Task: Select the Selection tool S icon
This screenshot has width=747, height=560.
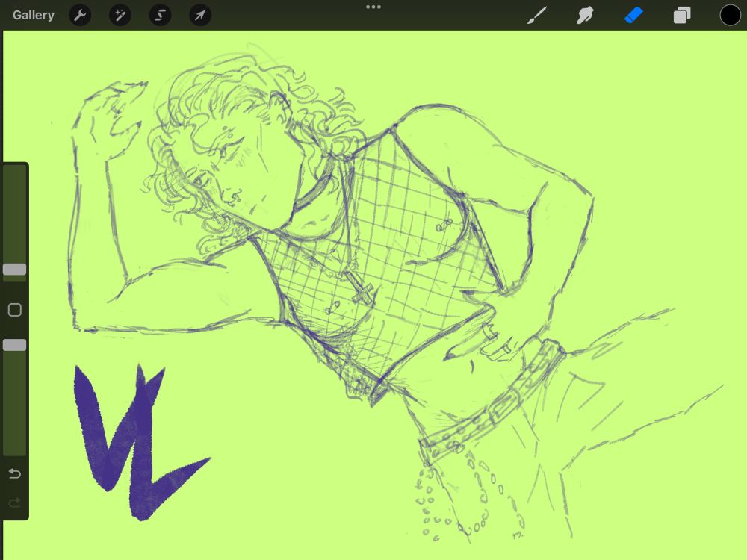Action: (x=160, y=15)
